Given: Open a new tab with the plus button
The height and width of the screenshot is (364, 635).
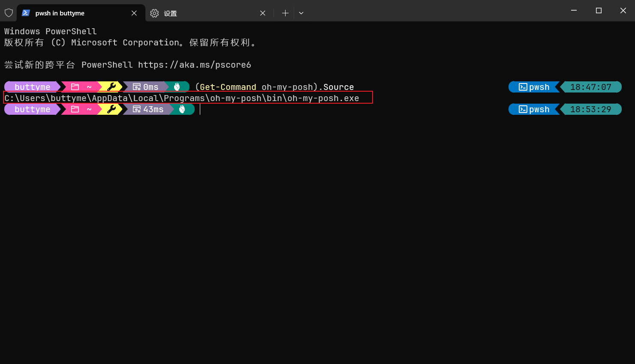Looking at the screenshot, I should click(x=285, y=13).
